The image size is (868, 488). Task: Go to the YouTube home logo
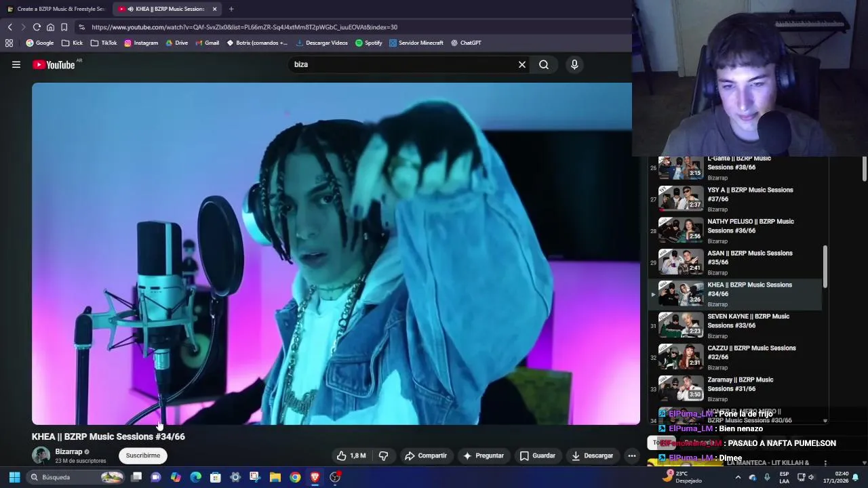tap(54, 64)
